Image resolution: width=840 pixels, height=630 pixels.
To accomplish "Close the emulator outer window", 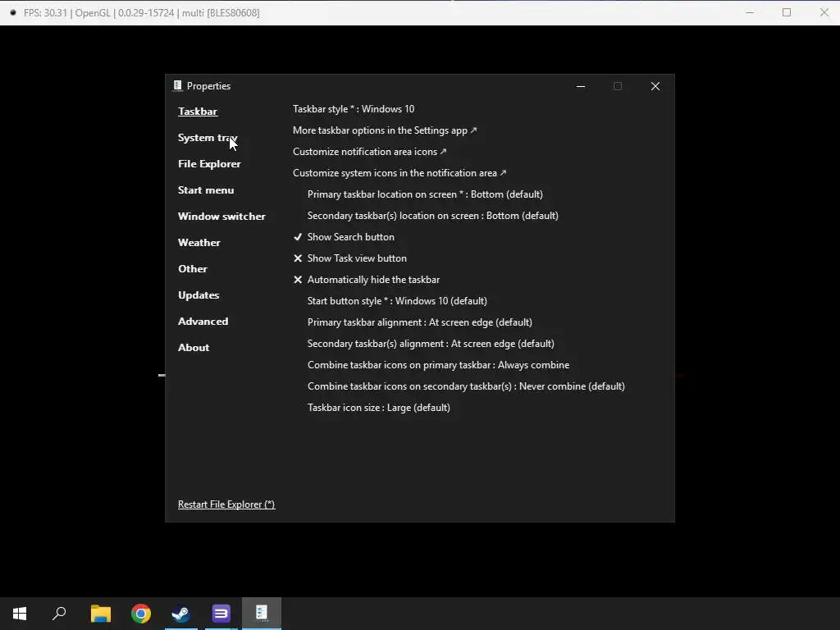I will (x=824, y=12).
